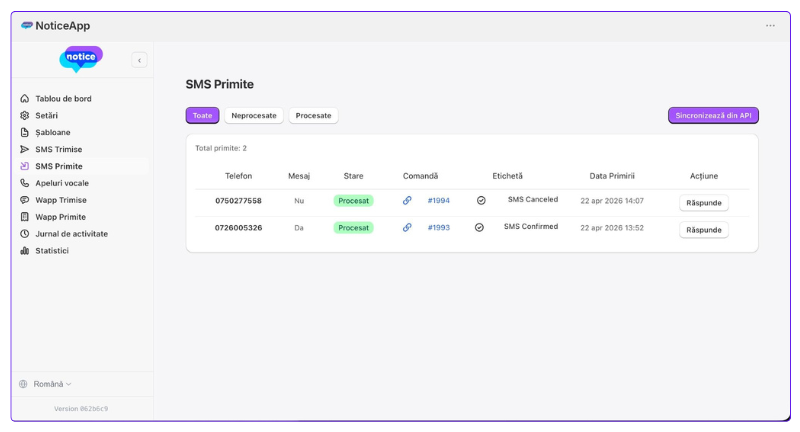Click the Mesaj column header
Viewport: 800px width, 432px height.
[x=299, y=176]
